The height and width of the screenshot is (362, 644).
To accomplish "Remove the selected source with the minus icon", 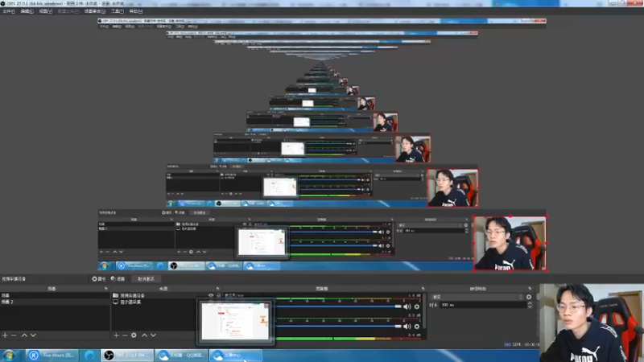I will tap(125, 335).
